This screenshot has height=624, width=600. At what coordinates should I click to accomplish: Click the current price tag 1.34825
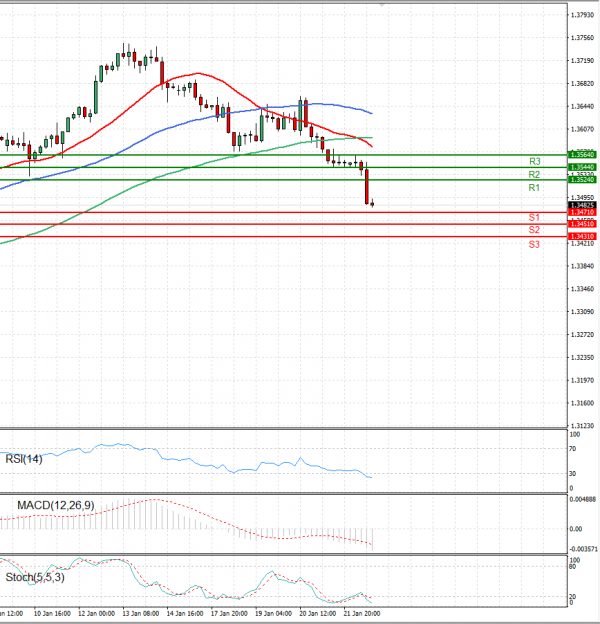582,205
